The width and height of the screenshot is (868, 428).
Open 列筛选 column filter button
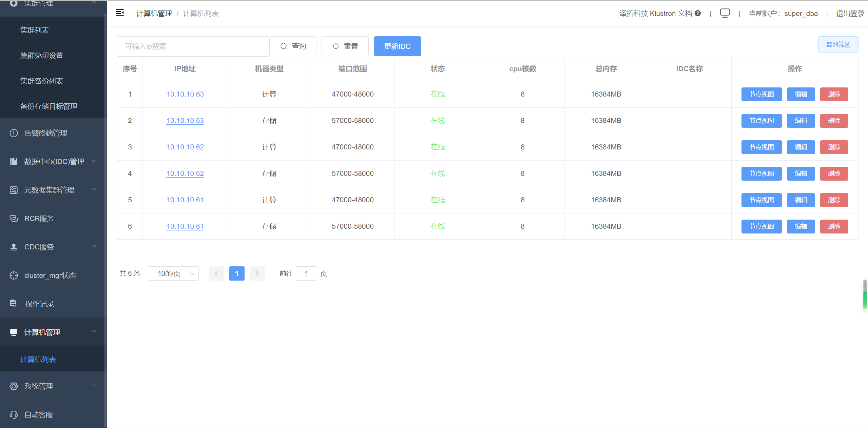(838, 44)
